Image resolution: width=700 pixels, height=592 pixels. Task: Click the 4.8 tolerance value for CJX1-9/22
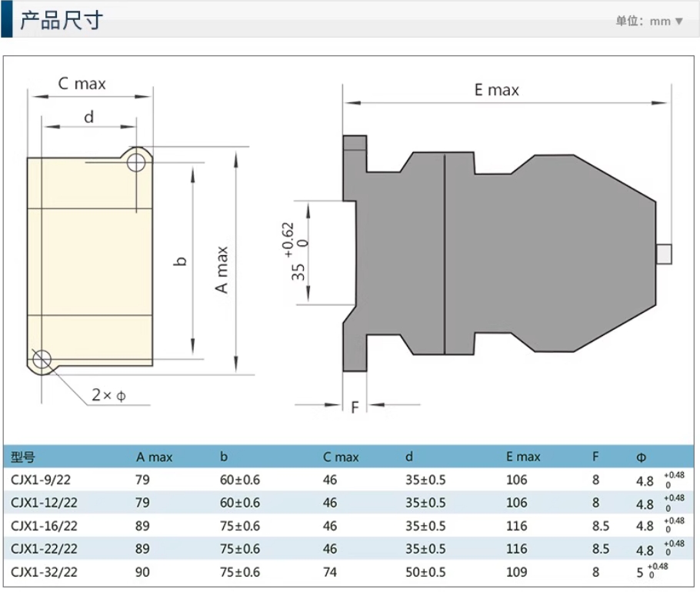click(650, 480)
